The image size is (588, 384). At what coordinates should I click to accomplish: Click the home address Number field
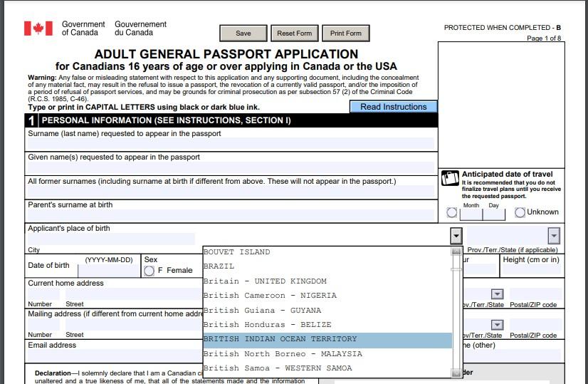click(x=43, y=294)
